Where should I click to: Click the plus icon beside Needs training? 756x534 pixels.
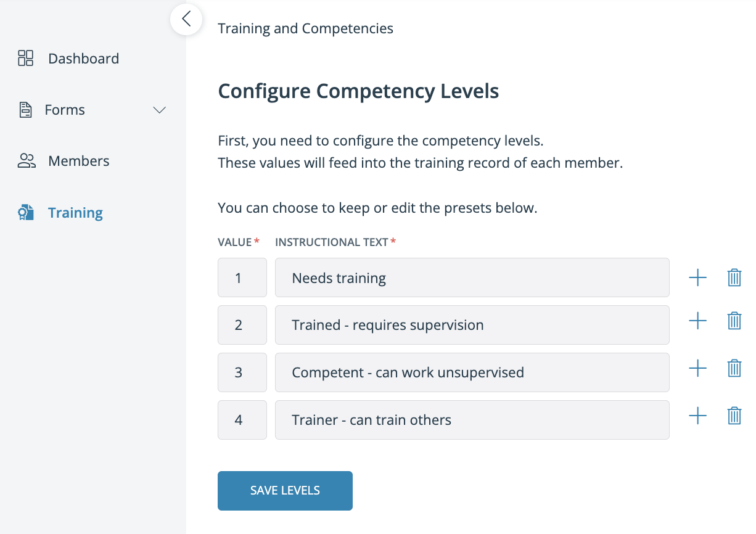coord(697,277)
